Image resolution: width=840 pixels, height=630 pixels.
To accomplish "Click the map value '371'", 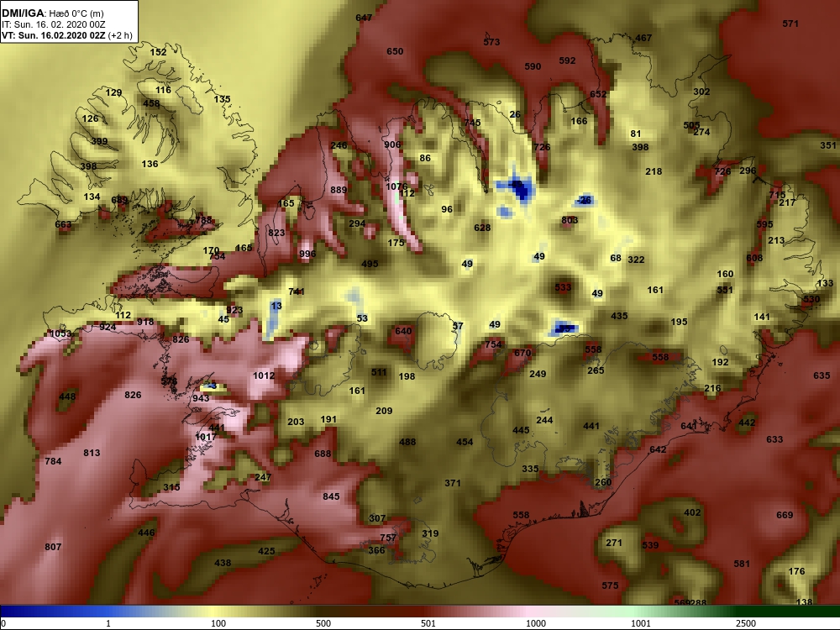I will (453, 483).
